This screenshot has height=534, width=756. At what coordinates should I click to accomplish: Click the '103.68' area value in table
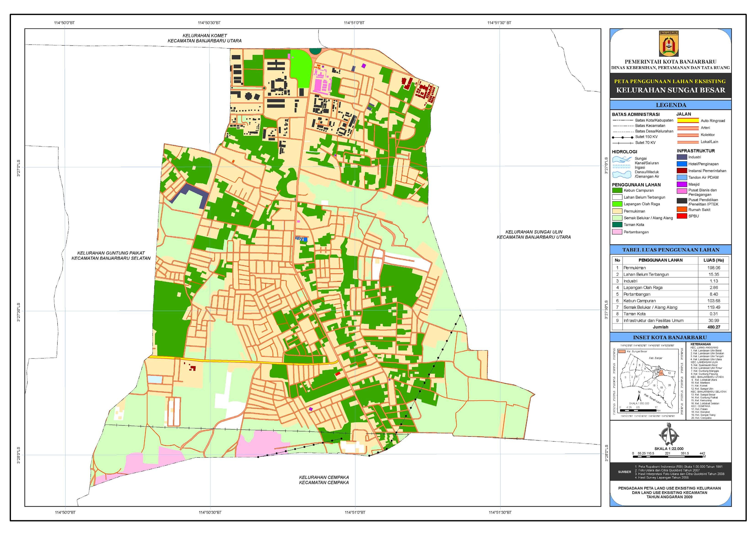[713, 301]
